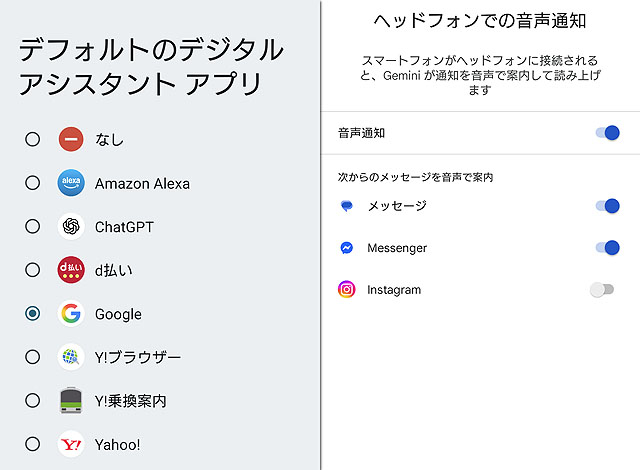Select the なし radio button

33,139
